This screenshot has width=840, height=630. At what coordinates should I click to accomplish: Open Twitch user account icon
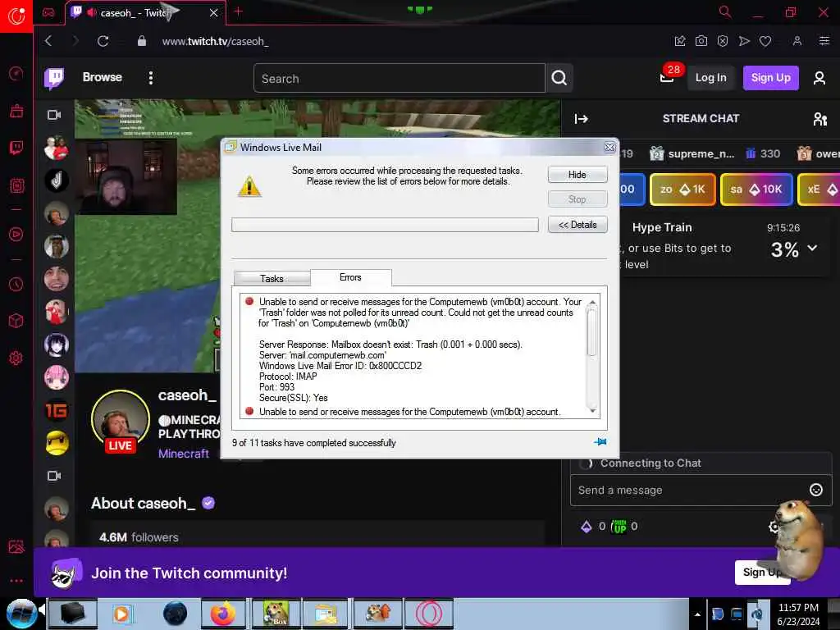click(819, 78)
